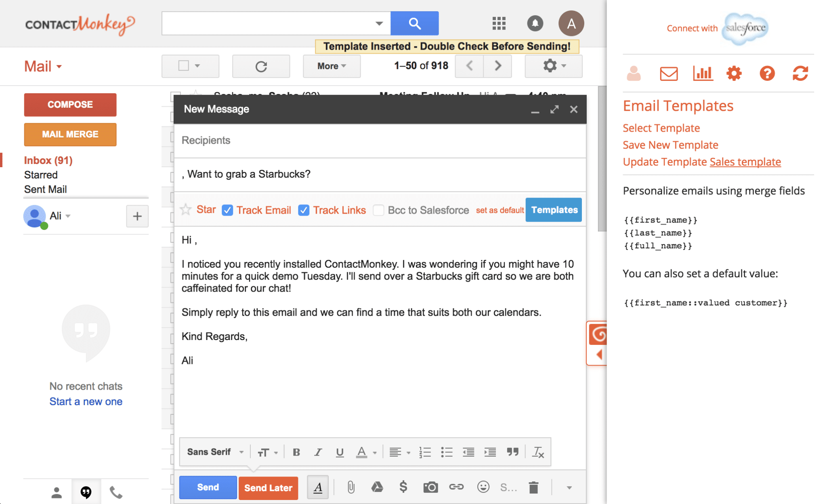
Task: Enable Bcc to Salesforce checkbox
Action: click(378, 210)
